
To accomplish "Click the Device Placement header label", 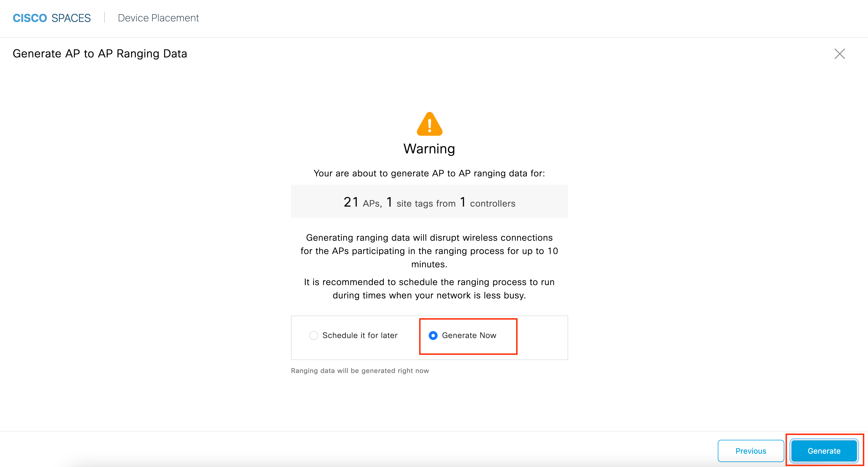I will click(x=158, y=18).
